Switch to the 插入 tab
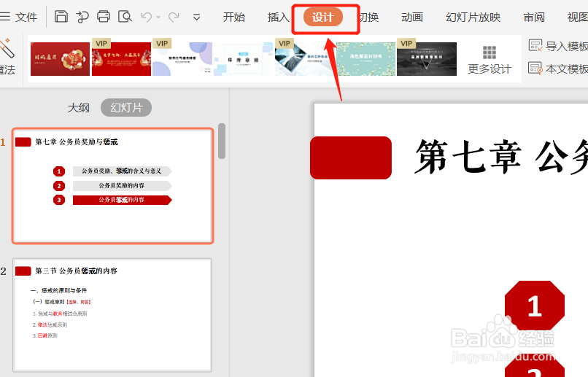 click(x=278, y=18)
